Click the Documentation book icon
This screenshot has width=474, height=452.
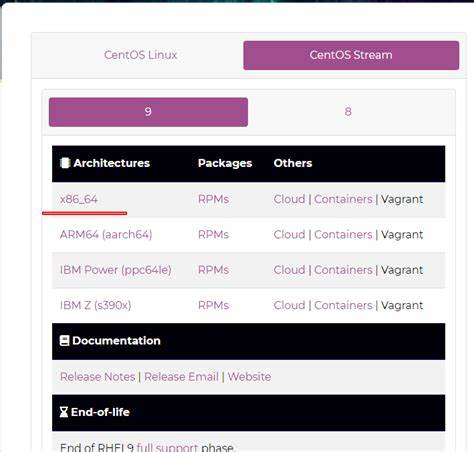(64, 341)
